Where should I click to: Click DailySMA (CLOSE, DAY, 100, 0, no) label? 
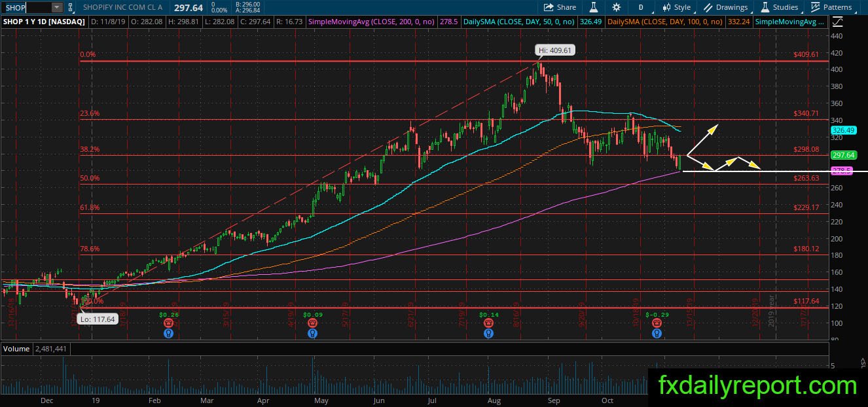pos(665,22)
